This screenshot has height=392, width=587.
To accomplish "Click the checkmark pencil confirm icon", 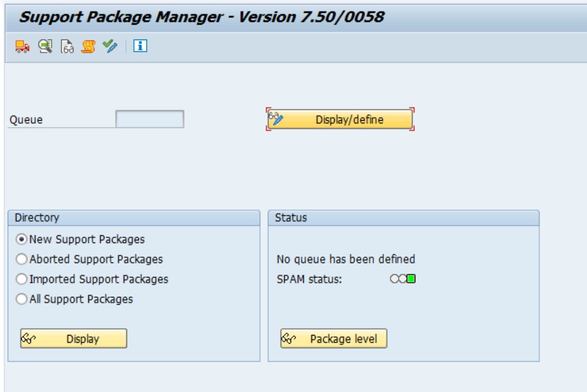I will (109, 47).
